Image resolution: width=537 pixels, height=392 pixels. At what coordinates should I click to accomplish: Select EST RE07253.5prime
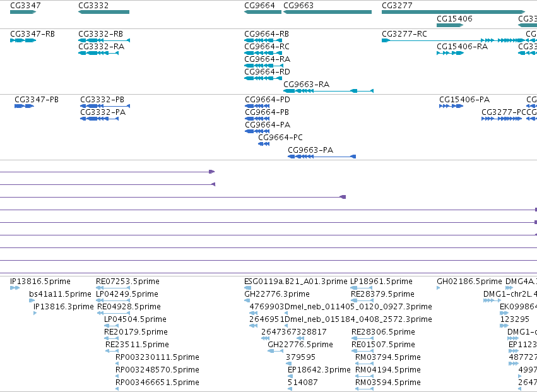(x=127, y=282)
